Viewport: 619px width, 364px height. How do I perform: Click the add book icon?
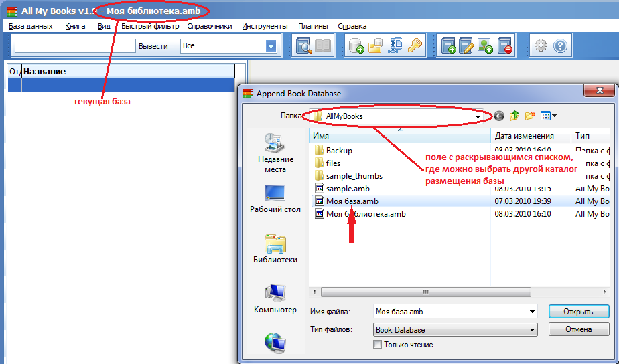tap(448, 46)
